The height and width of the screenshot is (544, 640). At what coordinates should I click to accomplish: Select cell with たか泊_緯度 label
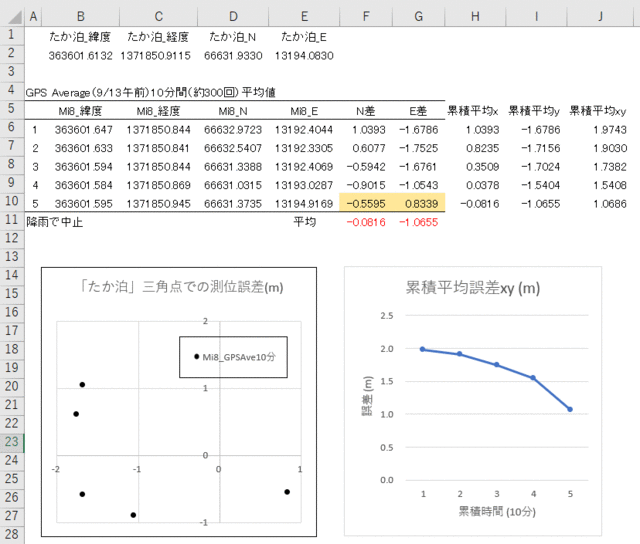coord(80,36)
